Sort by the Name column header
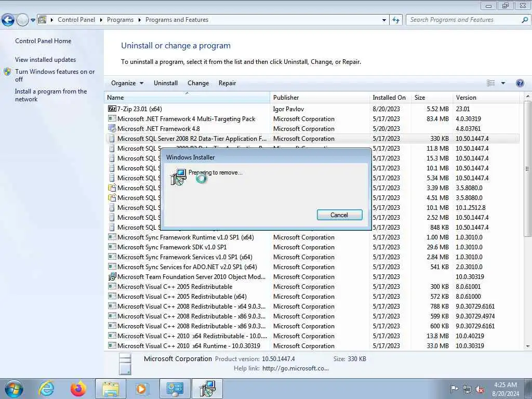This screenshot has width=532, height=399. point(187,97)
